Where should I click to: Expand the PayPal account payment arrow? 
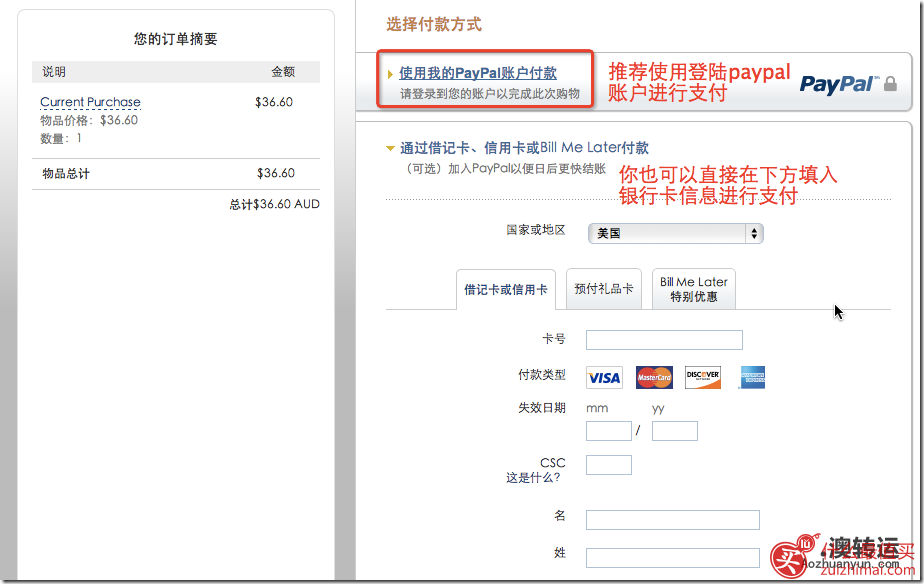pos(390,74)
